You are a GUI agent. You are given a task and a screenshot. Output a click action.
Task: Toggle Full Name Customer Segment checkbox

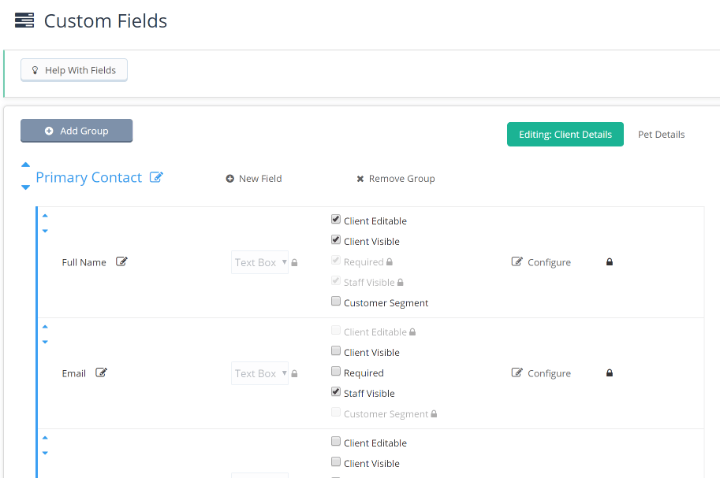(x=336, y=301)
